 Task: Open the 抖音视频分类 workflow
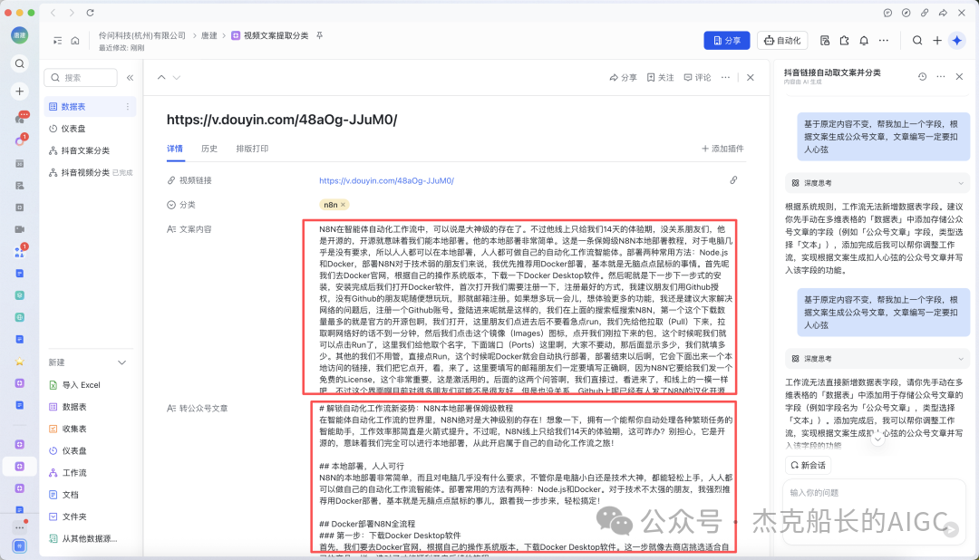click(x=91, y=172)
